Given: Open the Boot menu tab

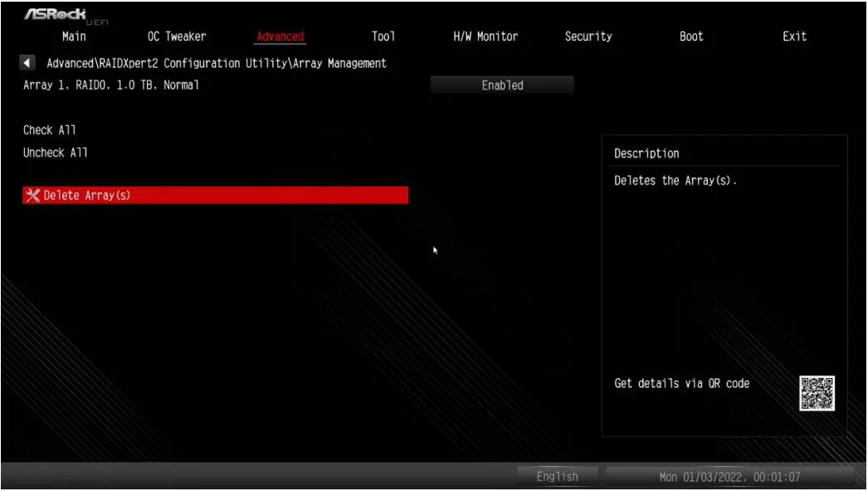Looking at the screenshot, I should click(x=691, y=36).
